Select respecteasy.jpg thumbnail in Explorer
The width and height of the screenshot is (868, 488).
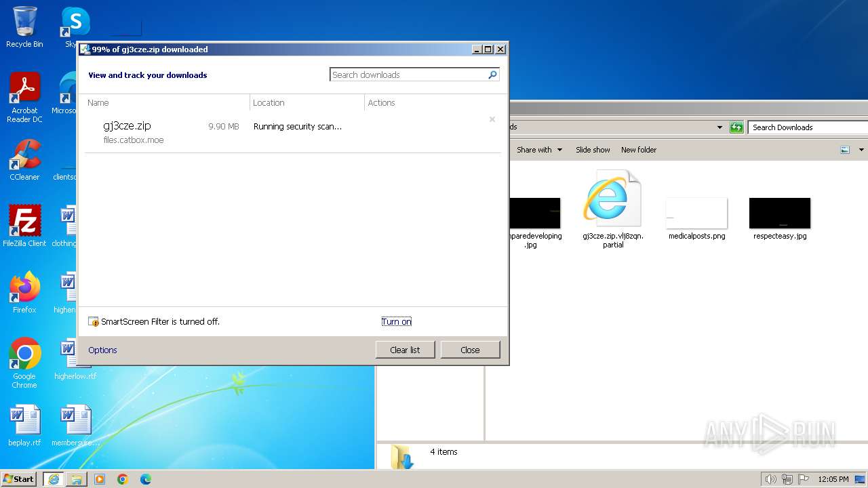tap(780, 218)
